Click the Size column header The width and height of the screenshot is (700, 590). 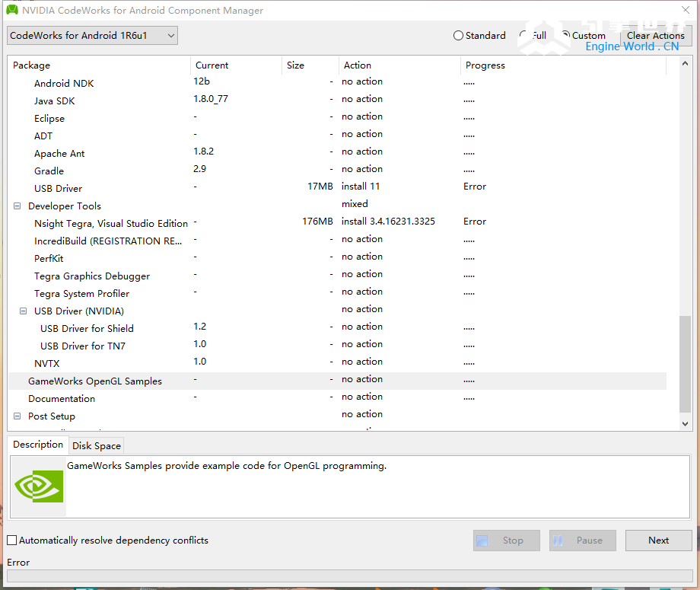click(x=310, y=65)
